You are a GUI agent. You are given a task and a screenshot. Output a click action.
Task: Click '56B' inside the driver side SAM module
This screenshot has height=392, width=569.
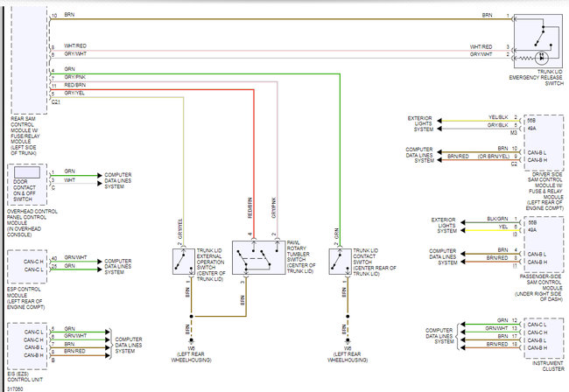tap(531, 120)
